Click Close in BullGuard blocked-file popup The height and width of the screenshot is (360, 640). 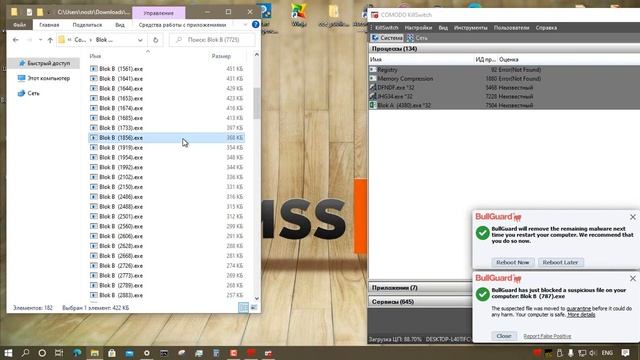tap(504, 336)
